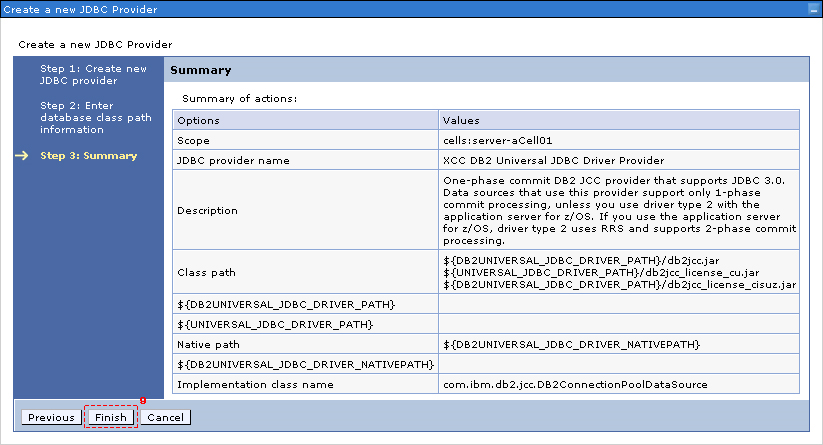Click the Values column header
The height and width of the screenshot is (445, 823).
tap(464, 120)
